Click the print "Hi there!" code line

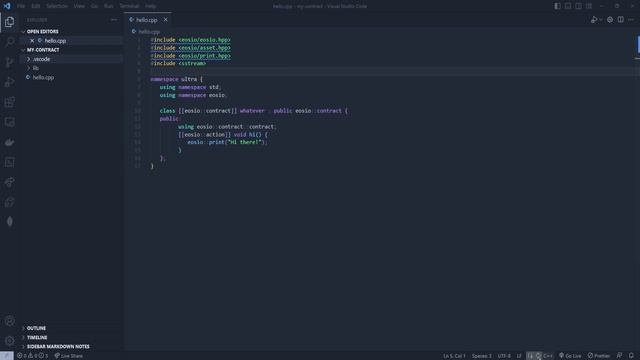click(x=227, y=142)
